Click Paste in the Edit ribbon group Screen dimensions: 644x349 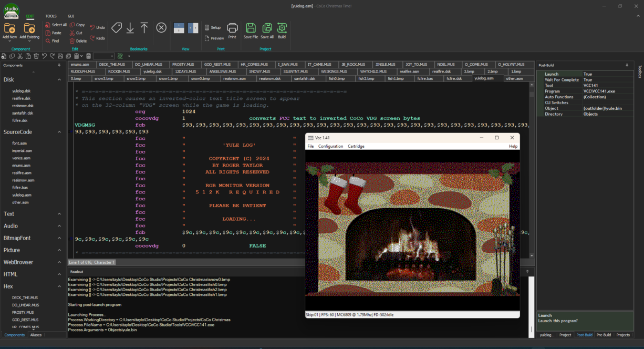53,33
